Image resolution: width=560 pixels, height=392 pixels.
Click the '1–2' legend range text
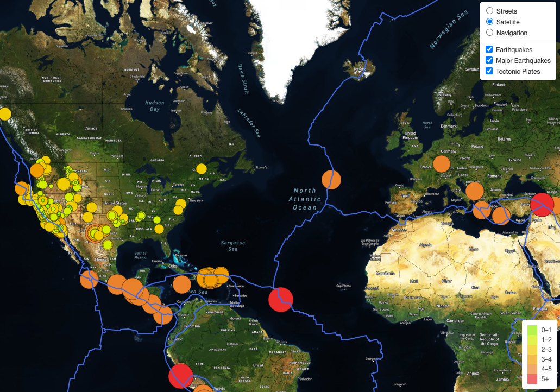pyautogui.click(x=546, y=339)
